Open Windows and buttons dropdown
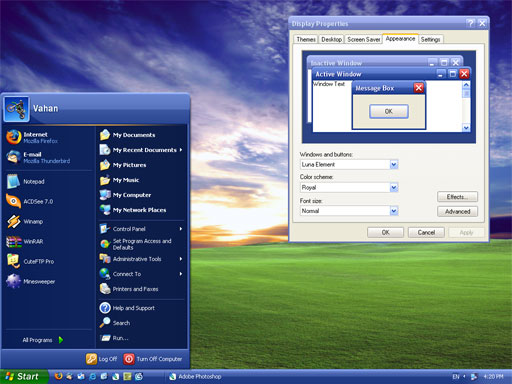 (394, 164)
